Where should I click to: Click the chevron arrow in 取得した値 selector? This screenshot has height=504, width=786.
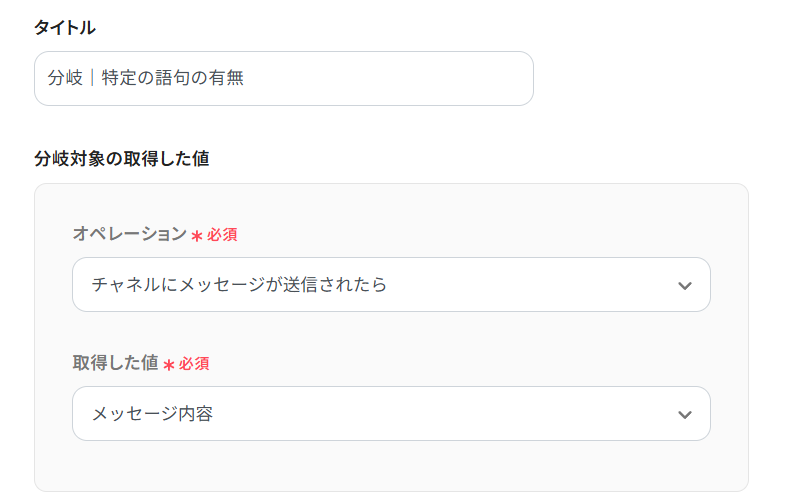pyautogui.click(x=684, y=415)
